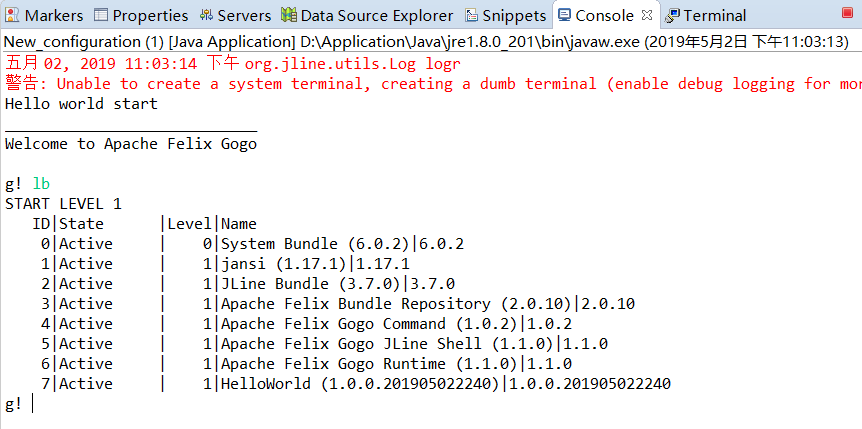Switch to the Servers tab

[235, 15]
